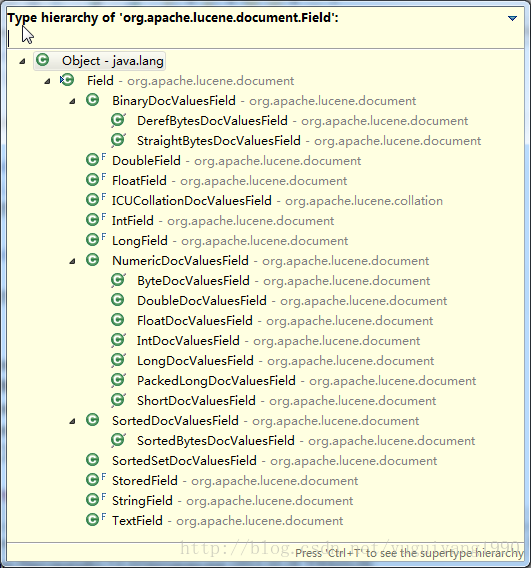Click the NumericDocValuesField class icon

tap(93, 260)
